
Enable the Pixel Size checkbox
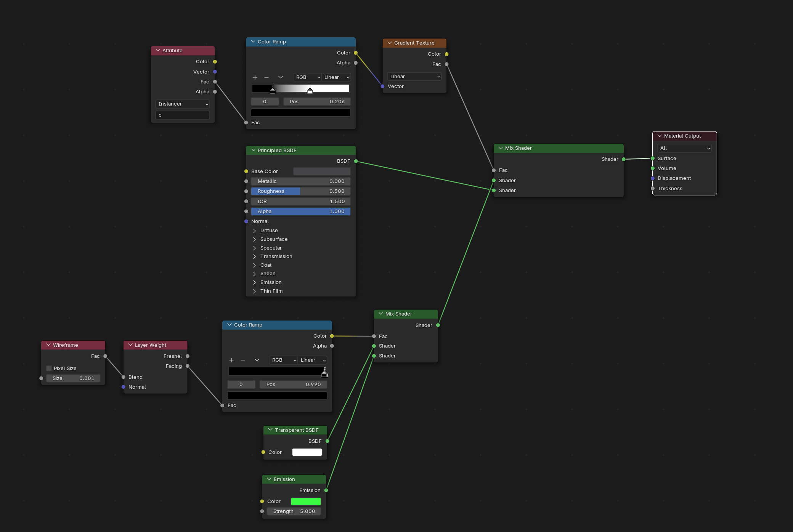(x=49, y=369)
